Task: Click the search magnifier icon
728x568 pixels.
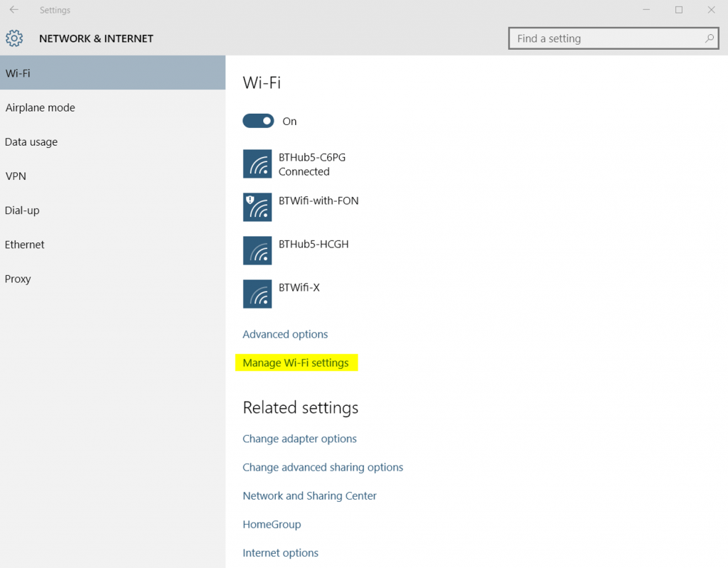Action: click(x=709, y=38)
